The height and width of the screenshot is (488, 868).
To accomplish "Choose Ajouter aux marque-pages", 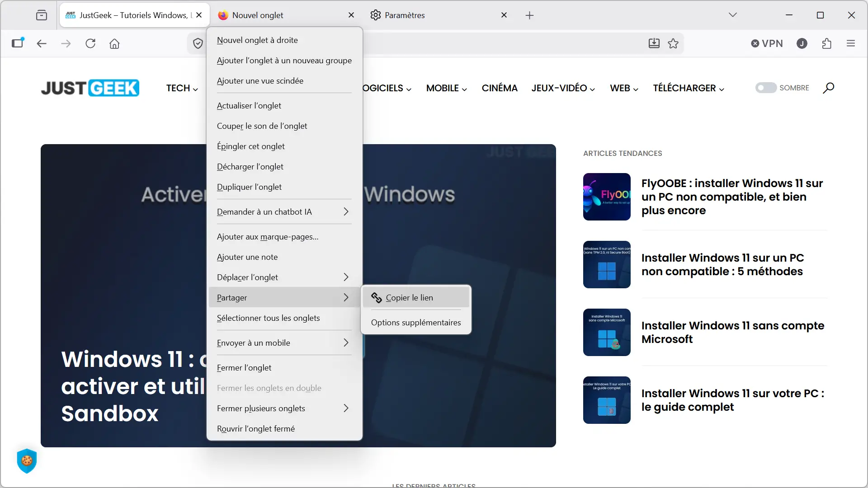I will [x=284, y=236].
